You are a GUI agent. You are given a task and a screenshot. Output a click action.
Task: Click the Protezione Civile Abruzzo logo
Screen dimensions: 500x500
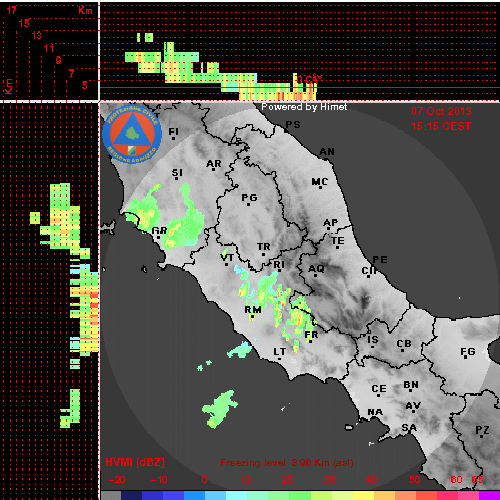132,134
